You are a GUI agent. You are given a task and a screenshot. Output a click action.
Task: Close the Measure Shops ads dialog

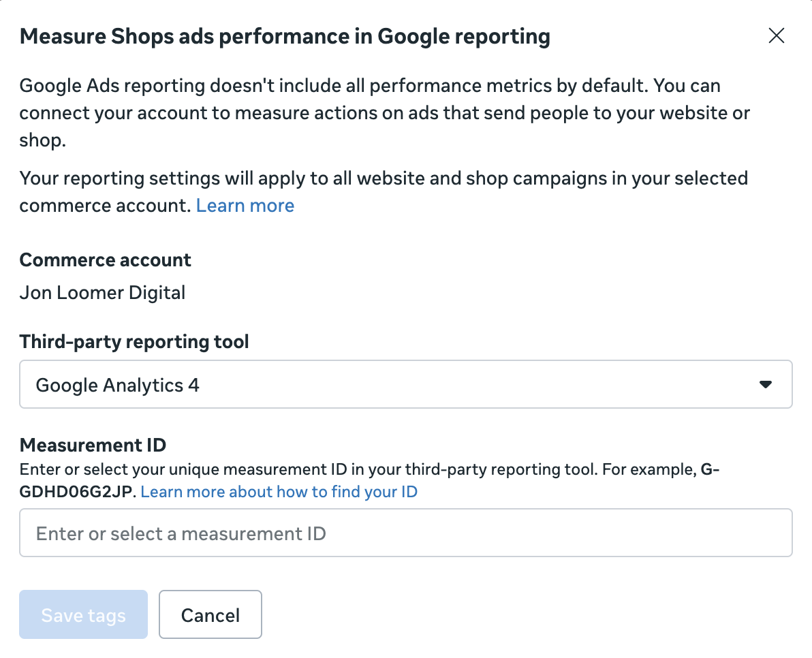pyautogui.click(x=776, y=36)
